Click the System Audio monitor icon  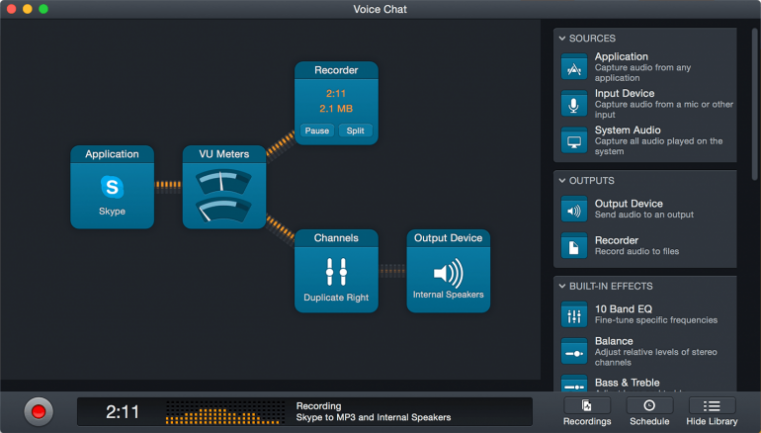pos(574,141)
